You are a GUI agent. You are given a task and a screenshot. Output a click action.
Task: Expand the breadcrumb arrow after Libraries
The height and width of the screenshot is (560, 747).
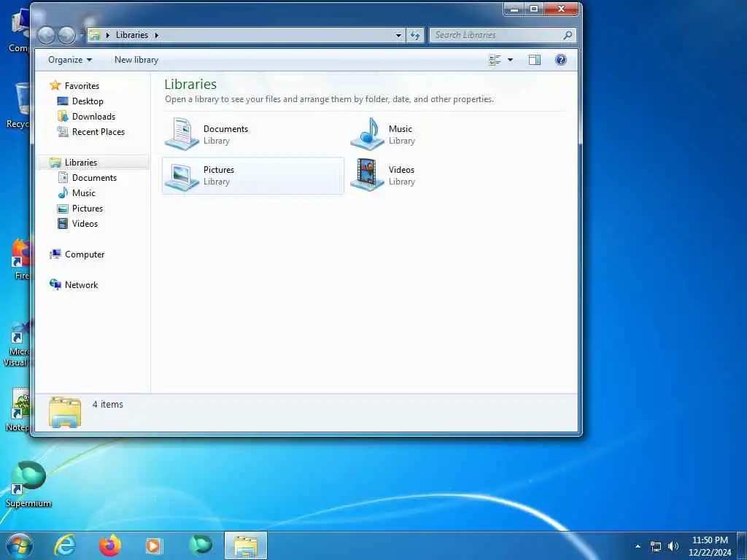pyautogui.click(x=156, y=35)
